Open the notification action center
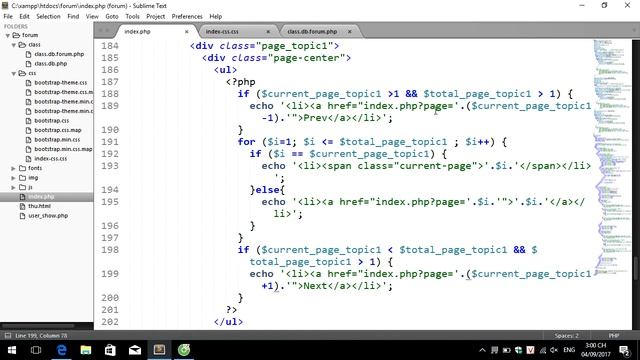Viewport: 640px width, 360px height. [624, 350]
